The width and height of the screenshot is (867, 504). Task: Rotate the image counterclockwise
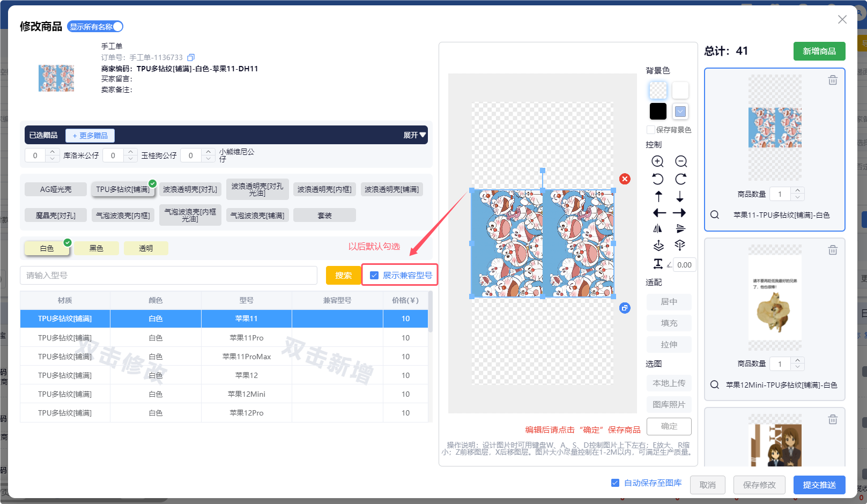[658, 179]
